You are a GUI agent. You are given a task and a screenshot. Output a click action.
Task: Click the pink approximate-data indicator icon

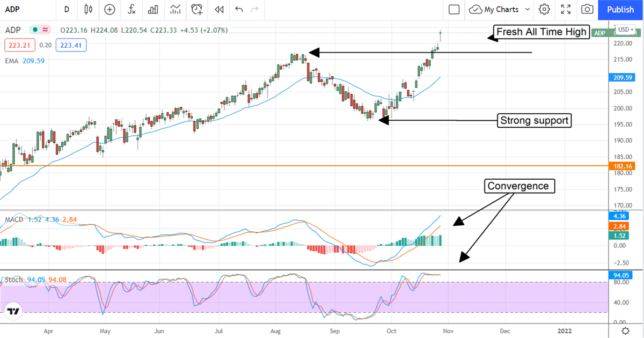pyautogui.click(x=46, y=30)
